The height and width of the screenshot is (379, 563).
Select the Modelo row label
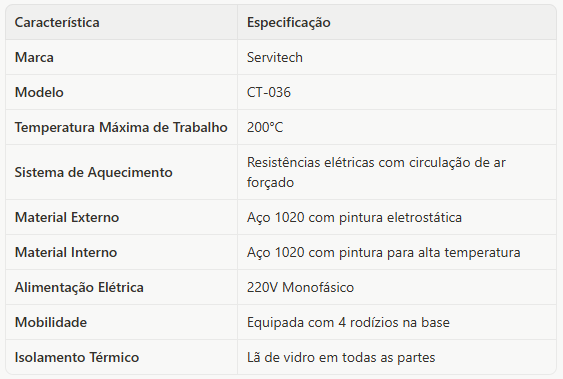click(39, 92)
